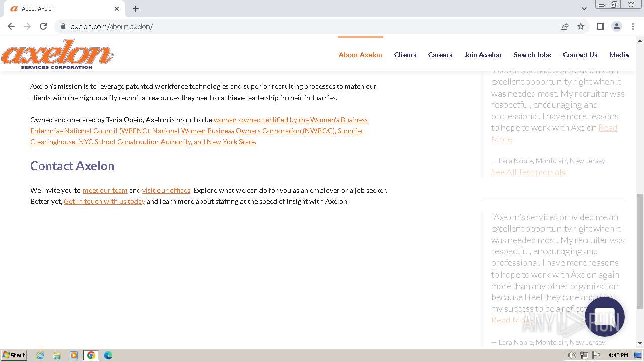
Task: Open a new browser tab
Action: click(136, 9)
